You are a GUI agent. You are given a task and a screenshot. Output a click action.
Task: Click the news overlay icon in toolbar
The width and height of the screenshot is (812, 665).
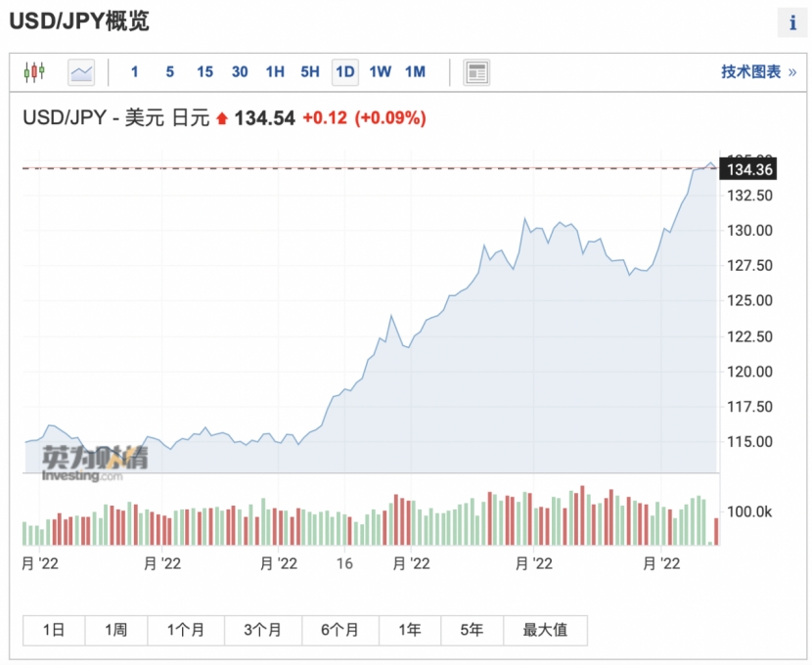point(476,71)
